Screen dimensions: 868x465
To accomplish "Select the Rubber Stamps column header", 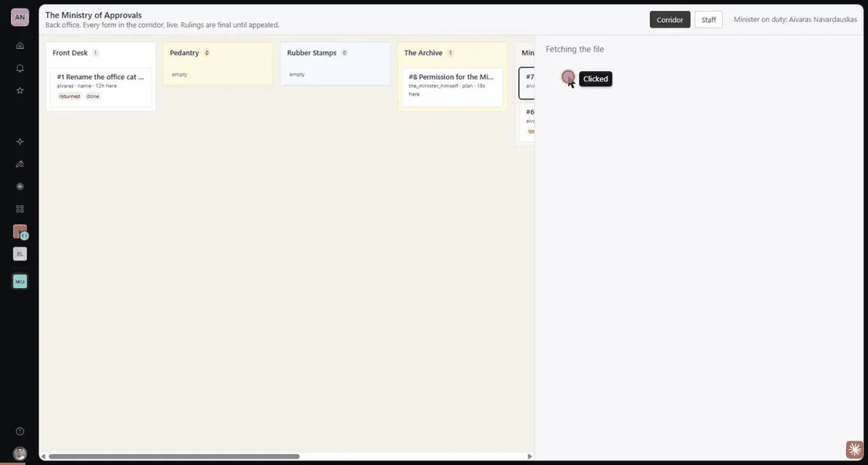I will (312, 53).
